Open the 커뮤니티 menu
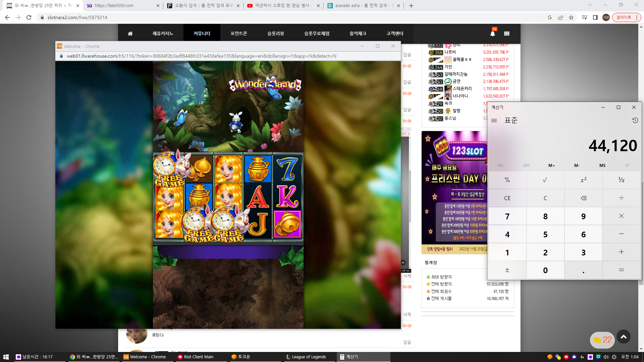644x362 pixels. pyautogui.click(x=202, y=34)
